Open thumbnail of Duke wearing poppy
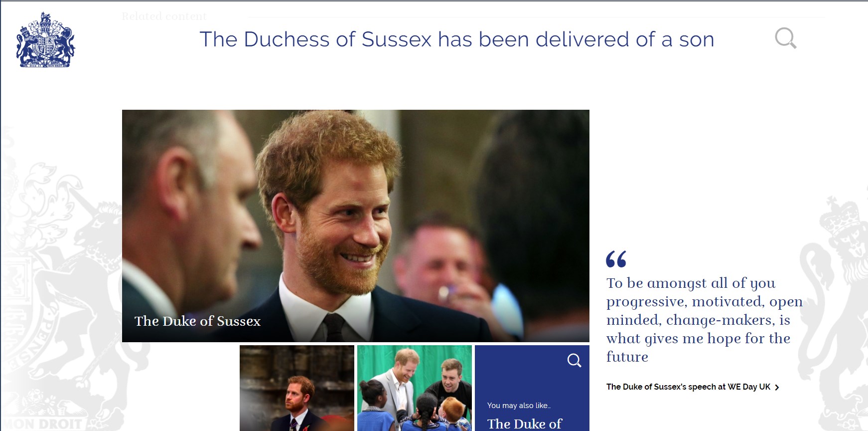Screen dimensions: 868x431 [x=297, y=388]
